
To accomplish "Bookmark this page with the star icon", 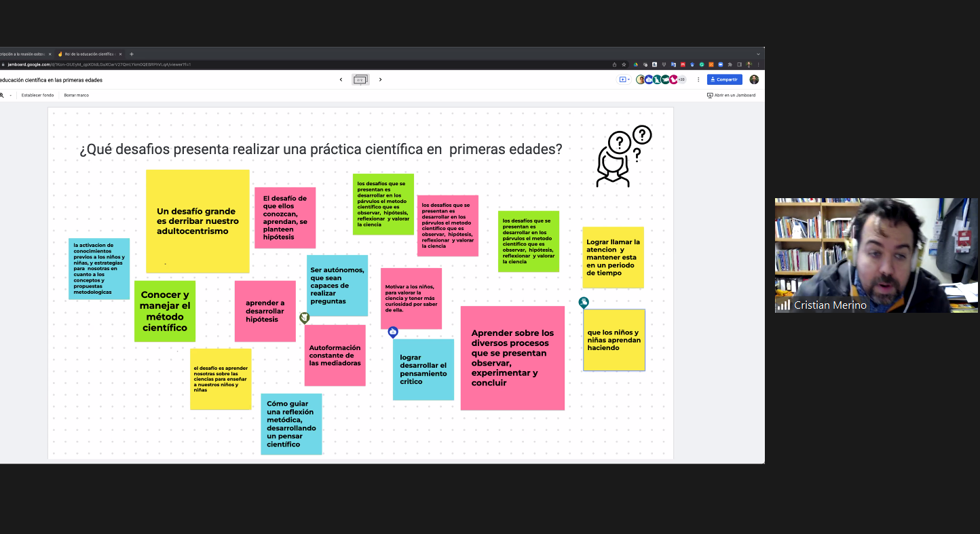I will click(624, 64).
